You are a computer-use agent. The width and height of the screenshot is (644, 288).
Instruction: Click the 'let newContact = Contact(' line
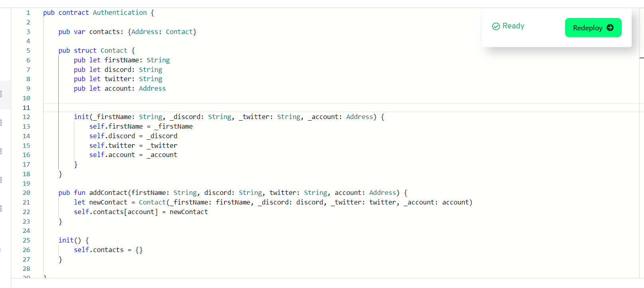tap(273, 203)
